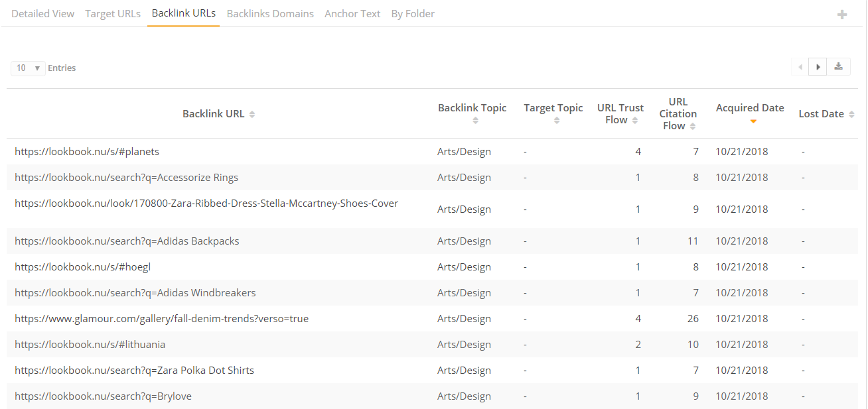The width and height of the screenshot is (868, 409).
Task: Click Trust Flow 4 in glamour.com row
Action: (x=638, y=318)
